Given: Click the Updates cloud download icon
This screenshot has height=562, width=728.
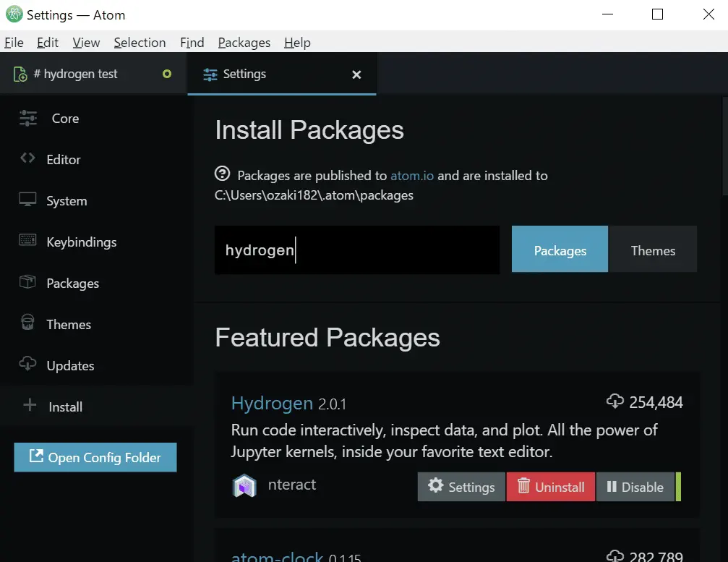Looking at the screenshot, I should (x=27, y=365).
